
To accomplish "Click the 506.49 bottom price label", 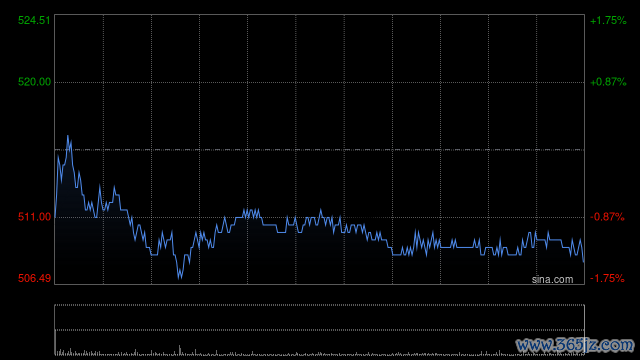I will (x=34, y=278).
